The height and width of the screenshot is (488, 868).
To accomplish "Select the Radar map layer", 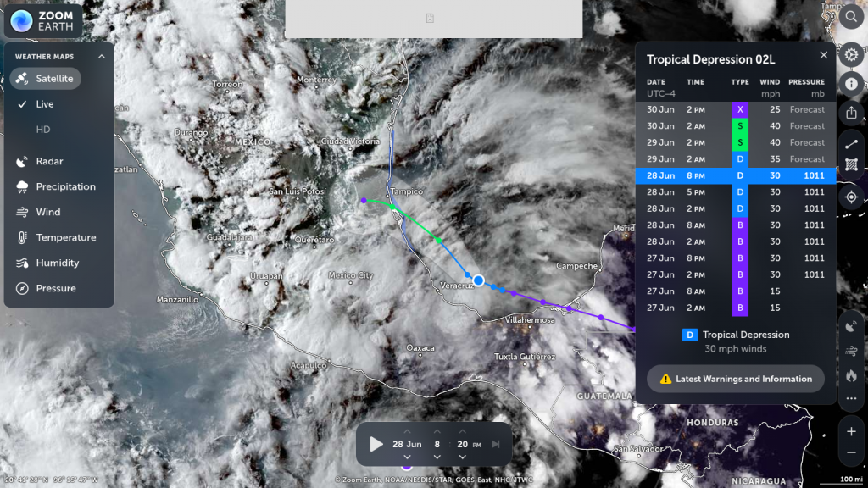I will (49, 161).
